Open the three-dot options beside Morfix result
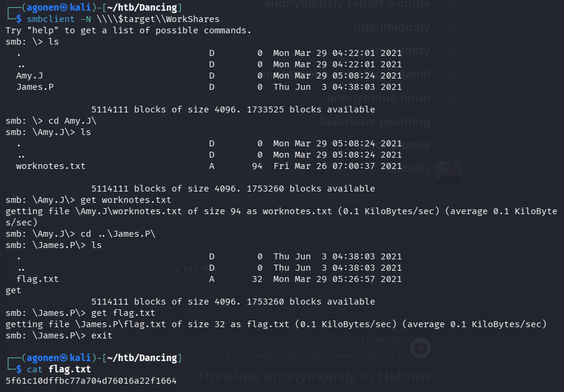The image size is (564, 392). pyautogui.click(x=229, y=356)
